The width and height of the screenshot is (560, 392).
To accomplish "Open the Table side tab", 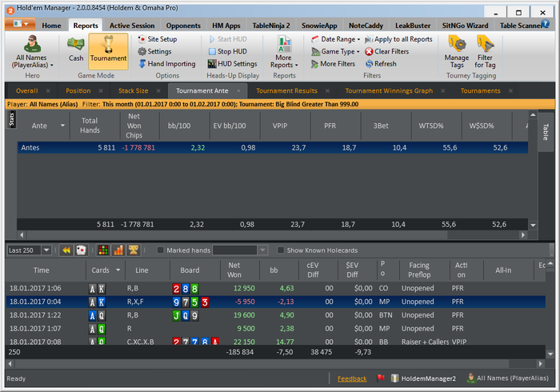I will tap(546, 132).
